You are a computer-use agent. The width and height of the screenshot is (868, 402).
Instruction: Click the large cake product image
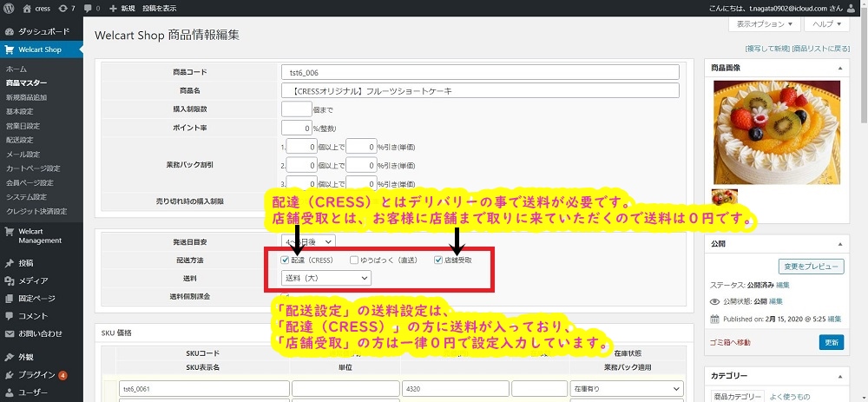tap(777, 132)
